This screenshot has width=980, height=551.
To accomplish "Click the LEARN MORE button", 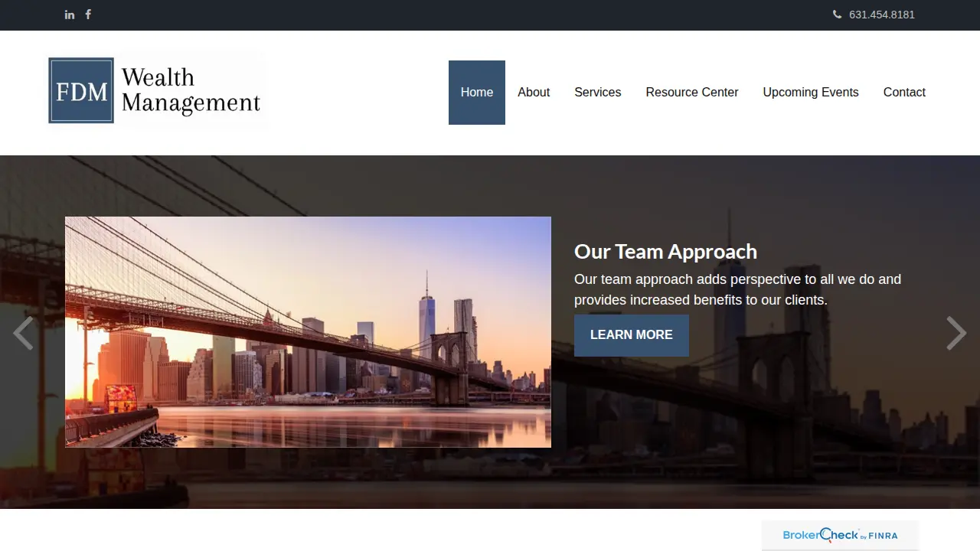I will [632, 335].
